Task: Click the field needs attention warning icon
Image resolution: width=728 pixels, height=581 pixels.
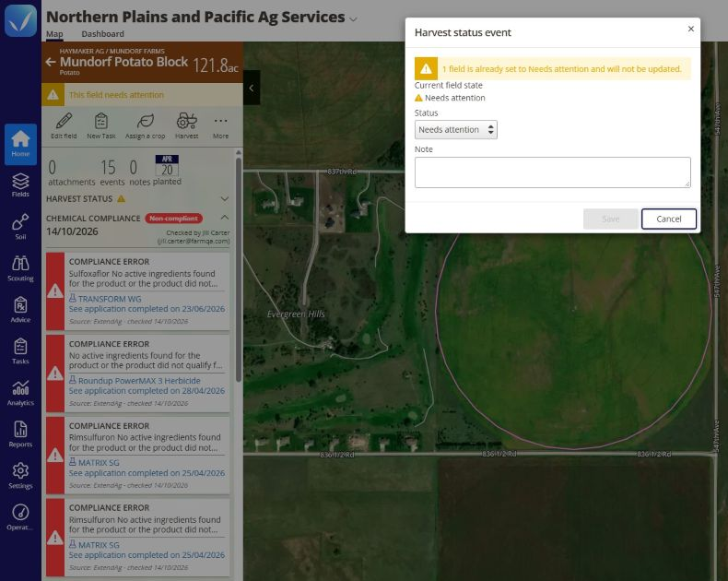Action: (x=53, y=95)
